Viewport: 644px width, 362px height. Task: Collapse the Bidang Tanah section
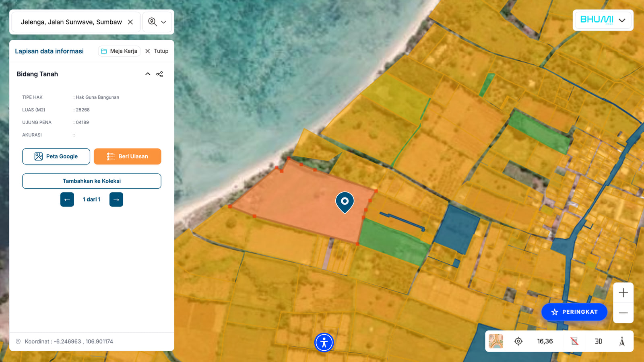coord(148,74)
